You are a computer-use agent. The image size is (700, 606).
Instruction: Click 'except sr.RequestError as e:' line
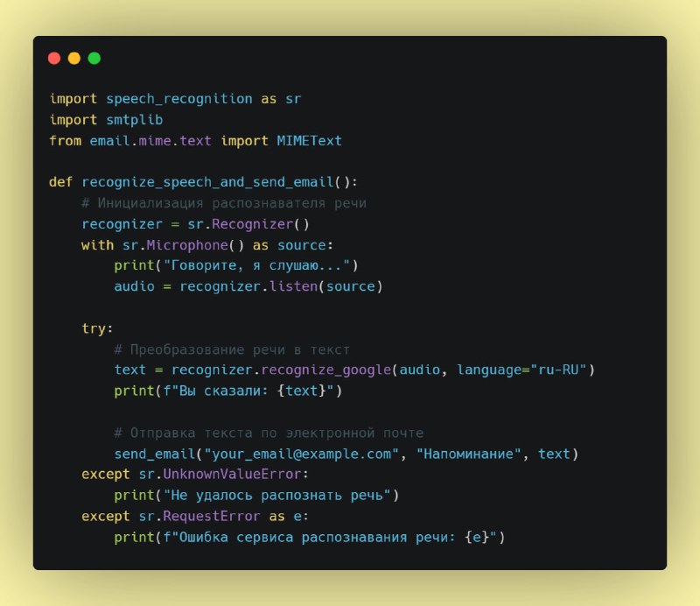tap(195, 516)
